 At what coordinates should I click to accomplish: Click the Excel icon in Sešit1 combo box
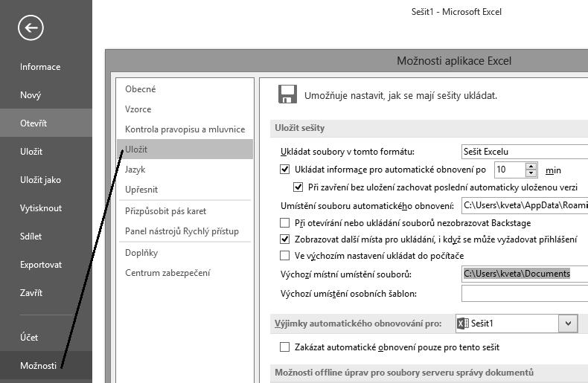coord(463,323)
